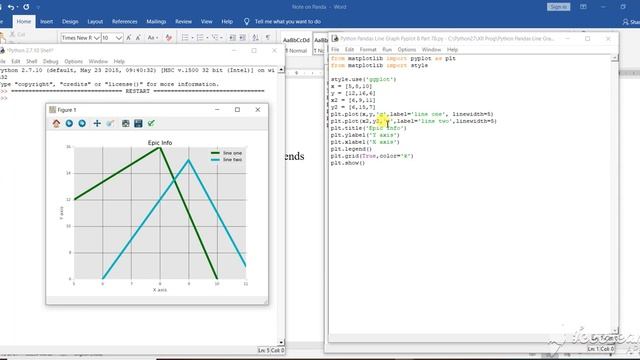
Task: Save the figure with the floppy disk icon
Action: click(x=138, y=123)
